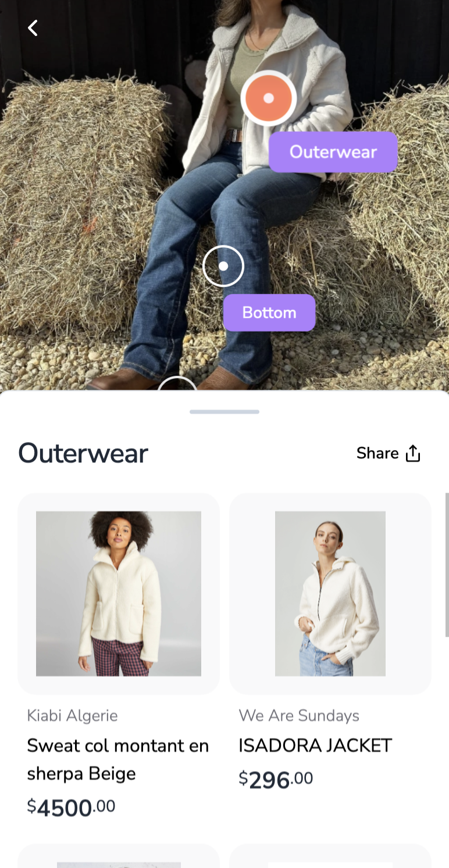Viewport: 449px width, 868px height.
Task: Open the Isadora Jacket product photo
Action: (330, 593)
